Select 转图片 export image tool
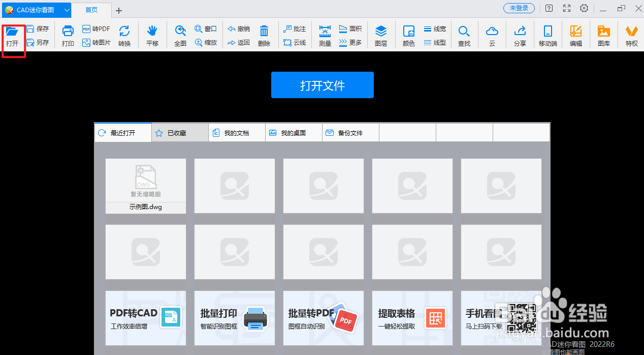The width and height of the screenshot is (644, 355). point(96,43)
